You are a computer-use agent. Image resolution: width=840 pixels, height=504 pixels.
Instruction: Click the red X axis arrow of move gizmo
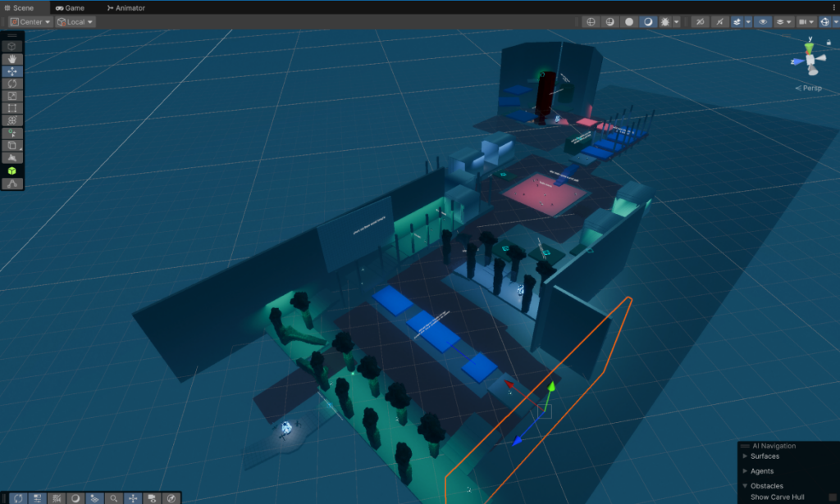[509, 384]
